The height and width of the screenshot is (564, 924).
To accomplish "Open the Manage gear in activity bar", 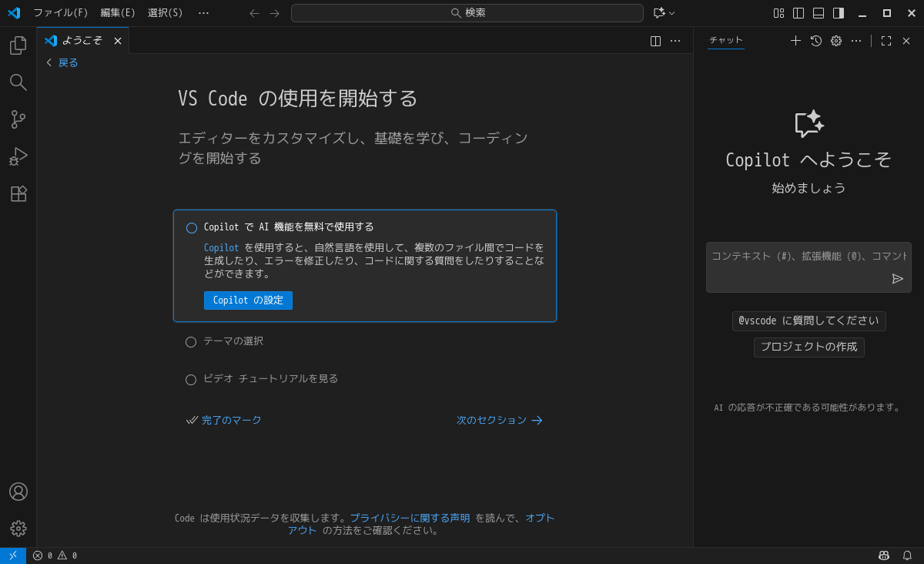I will tap(18, 529).
